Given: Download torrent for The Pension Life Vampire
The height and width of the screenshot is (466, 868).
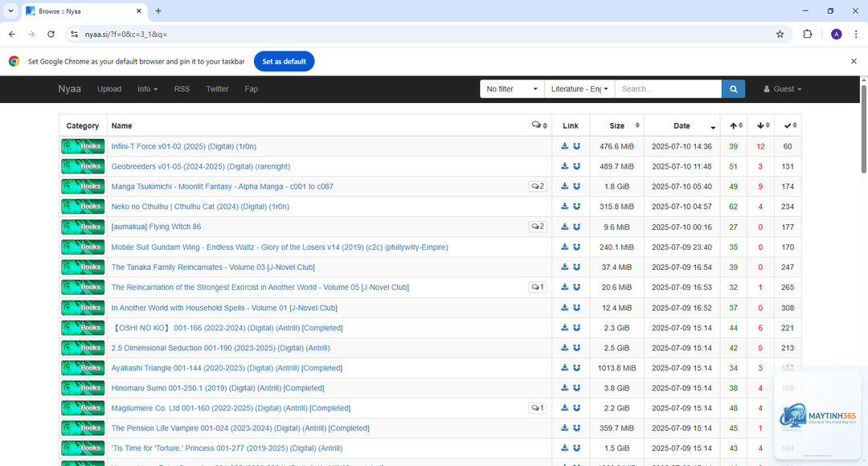Looking at the screenshot, I should click(565, 427).
